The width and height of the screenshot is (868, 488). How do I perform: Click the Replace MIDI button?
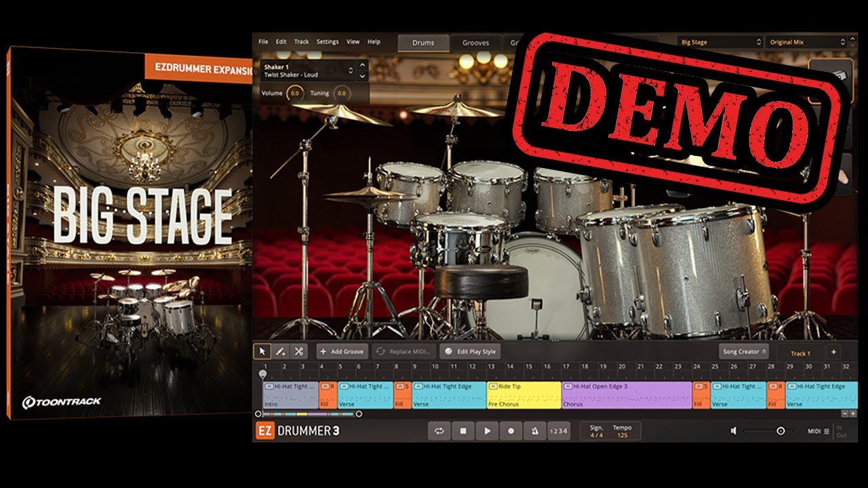pos(403,352)
